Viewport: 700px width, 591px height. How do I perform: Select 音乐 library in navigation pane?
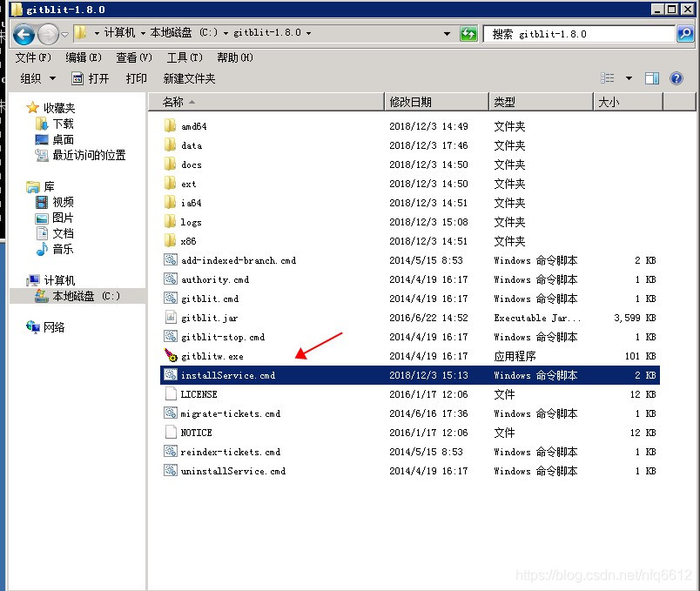[x=63, y=249]
